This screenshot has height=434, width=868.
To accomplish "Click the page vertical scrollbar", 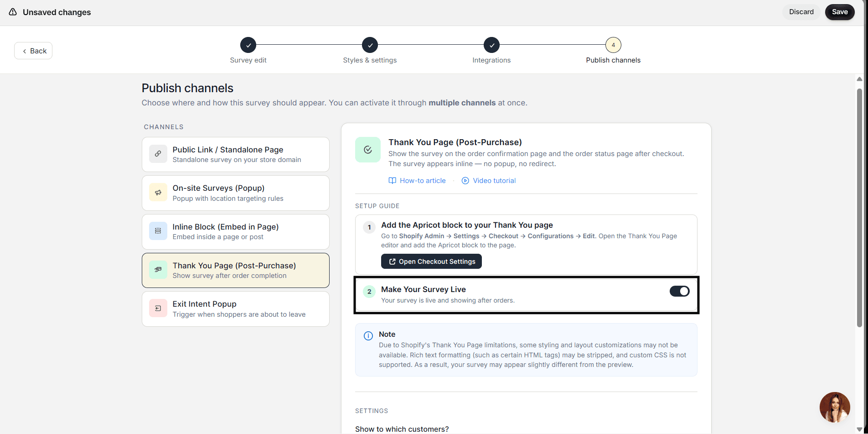I will click(859, 208).
